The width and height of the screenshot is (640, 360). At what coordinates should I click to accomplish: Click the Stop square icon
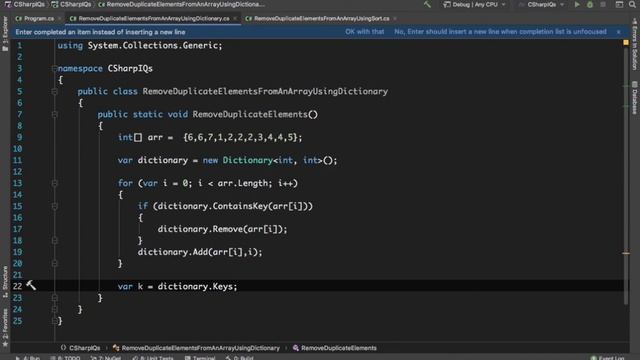[x=603, y=4]
